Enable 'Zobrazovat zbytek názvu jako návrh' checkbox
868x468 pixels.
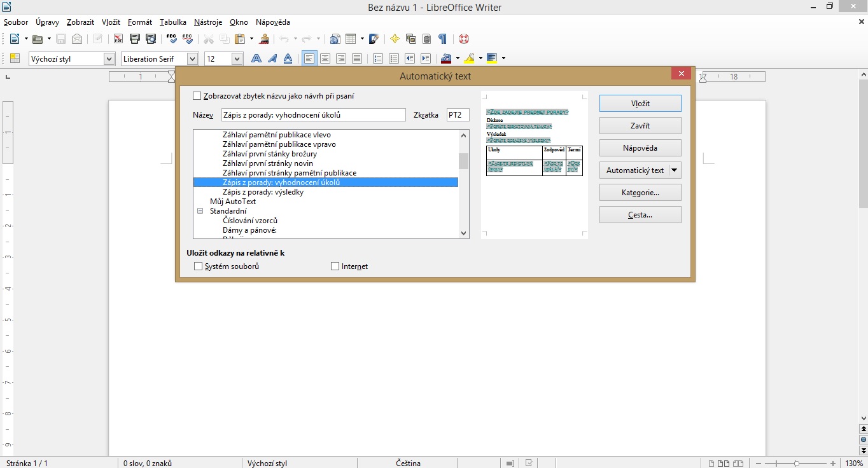(x=197, y=96)
